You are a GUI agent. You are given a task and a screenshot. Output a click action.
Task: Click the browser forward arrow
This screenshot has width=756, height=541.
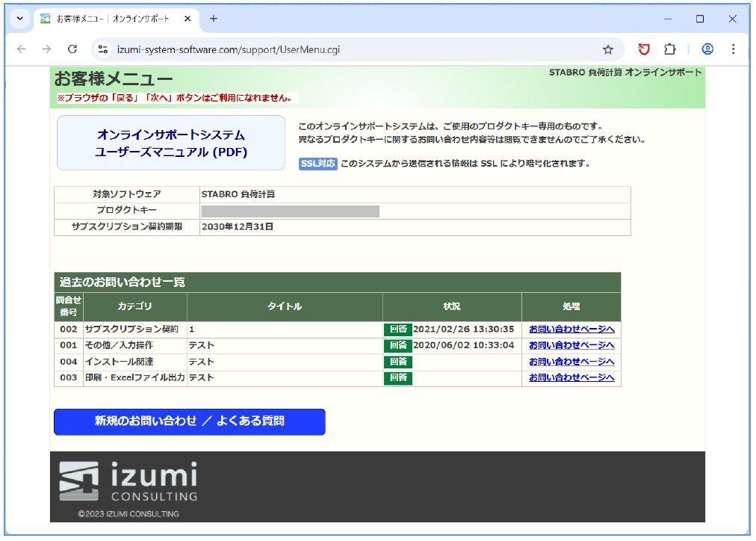[x=46, y=49]
